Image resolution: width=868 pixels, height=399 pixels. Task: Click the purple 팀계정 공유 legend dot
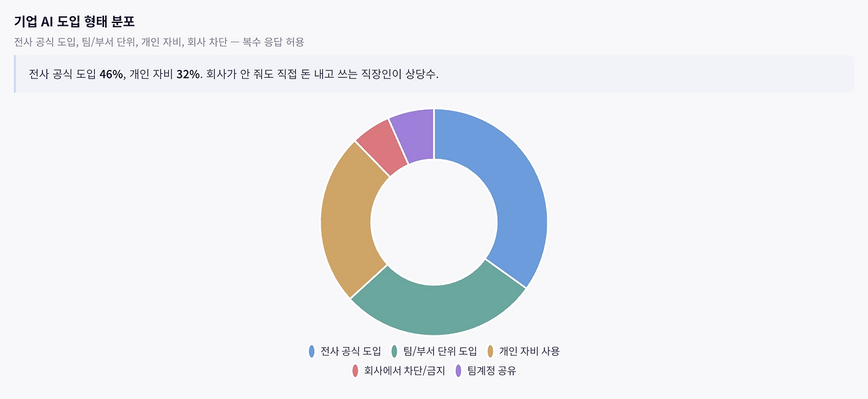point(458,371)
